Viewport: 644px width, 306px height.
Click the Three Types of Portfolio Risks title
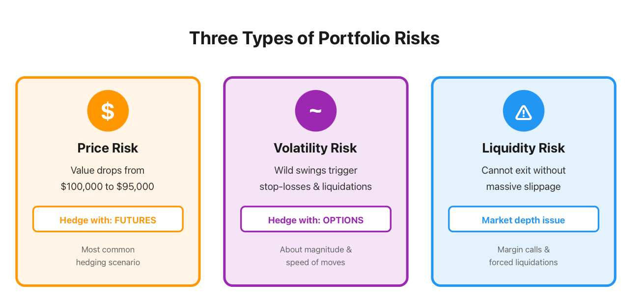point(314,38)
